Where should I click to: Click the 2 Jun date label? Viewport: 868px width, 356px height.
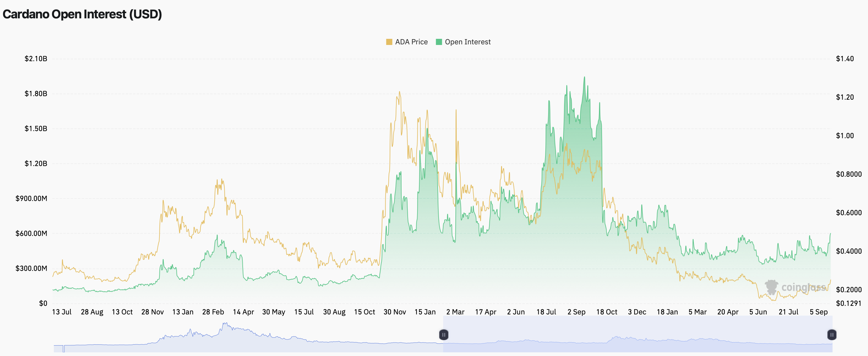(516, 312)
